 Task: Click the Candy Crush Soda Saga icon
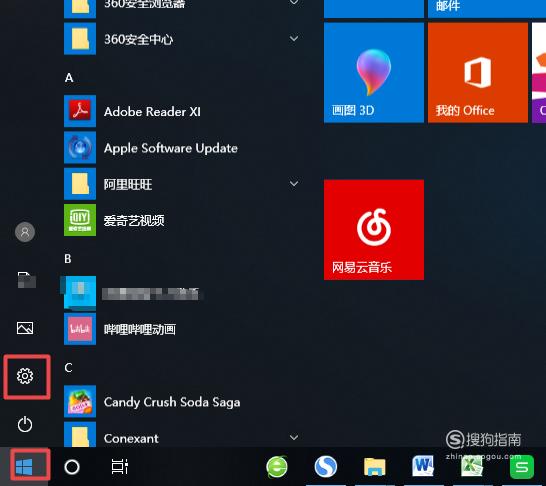point(80,401)
